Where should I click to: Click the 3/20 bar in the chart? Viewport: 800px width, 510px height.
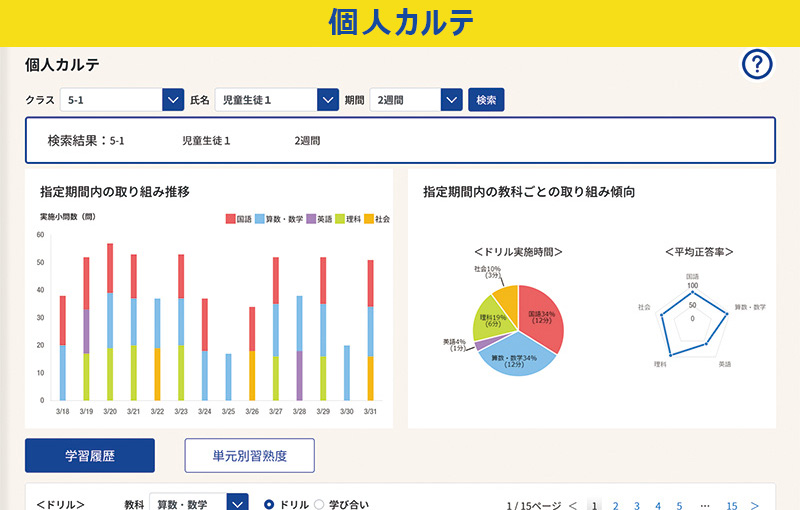pos(110,322)
